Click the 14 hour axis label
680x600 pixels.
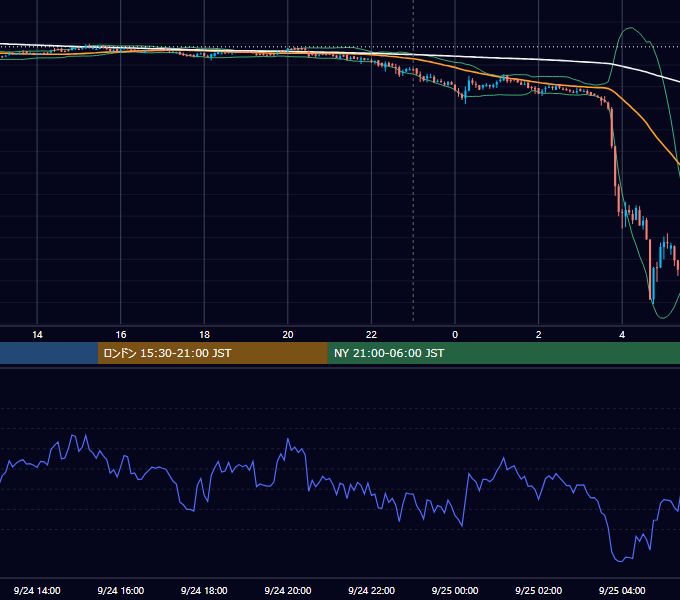pos(37,335)
